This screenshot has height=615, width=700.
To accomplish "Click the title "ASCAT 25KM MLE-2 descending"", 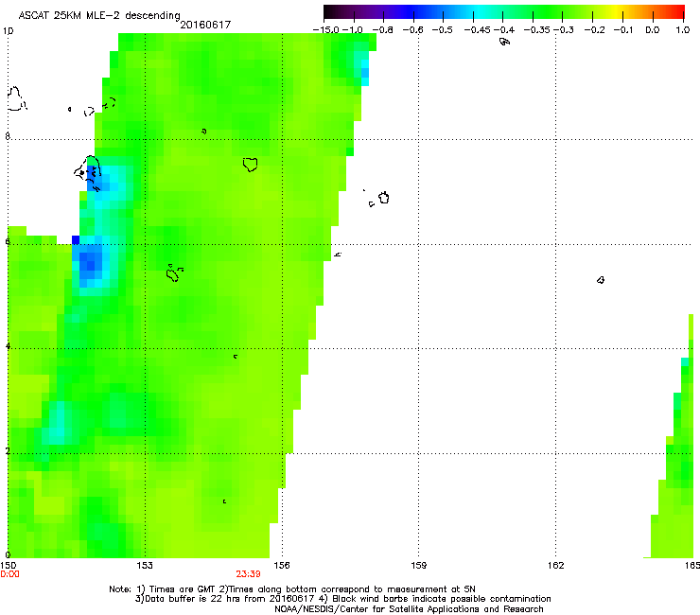I will (99, 16).
